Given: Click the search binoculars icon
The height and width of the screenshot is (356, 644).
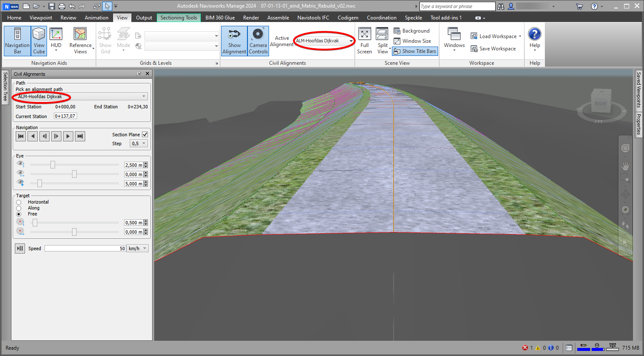Looking at the screenshot, I should click(501, 6).
